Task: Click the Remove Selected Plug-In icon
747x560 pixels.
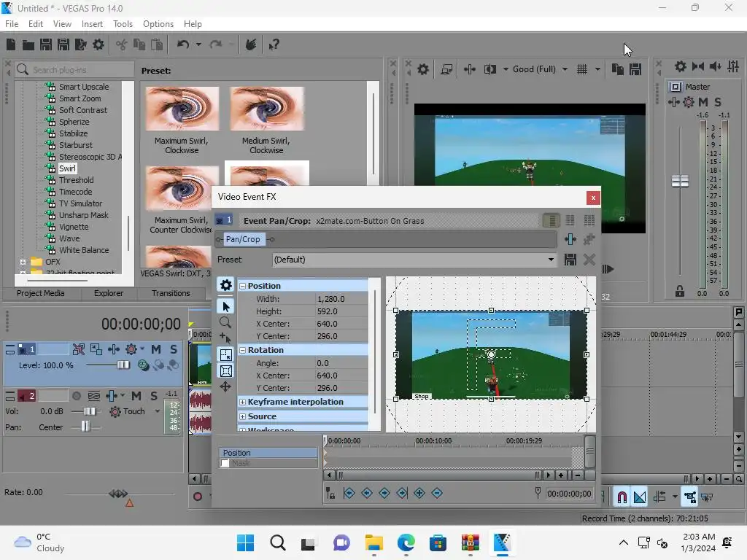Action: tap(589, 239)
